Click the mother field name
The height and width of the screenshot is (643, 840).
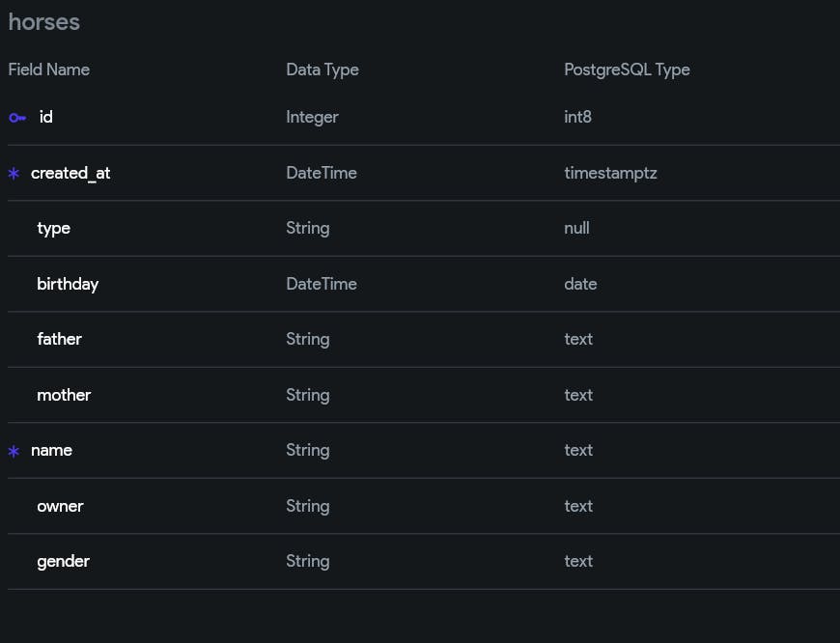(64, 395)
